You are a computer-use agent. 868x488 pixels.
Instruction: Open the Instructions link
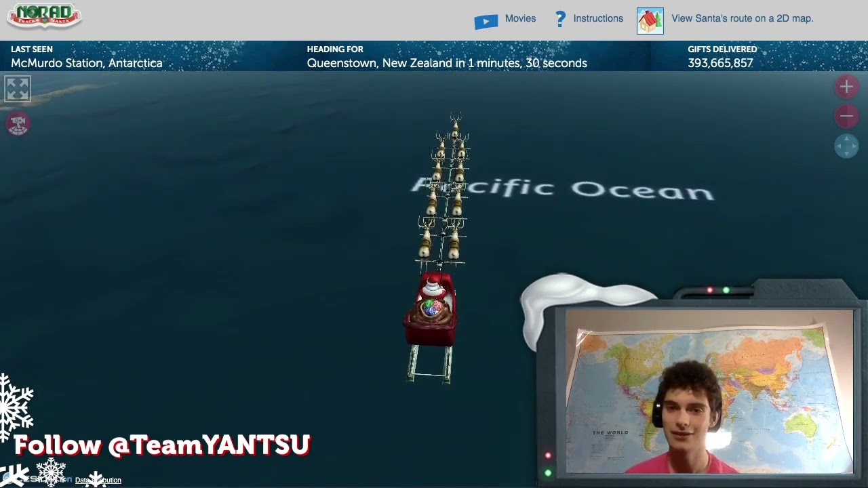(x=598, y=18)
